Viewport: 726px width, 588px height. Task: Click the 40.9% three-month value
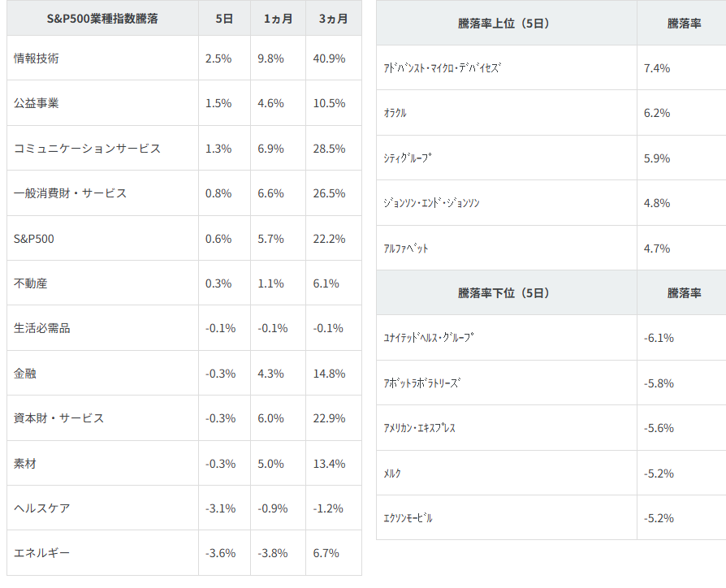click(x=329, y=58)
